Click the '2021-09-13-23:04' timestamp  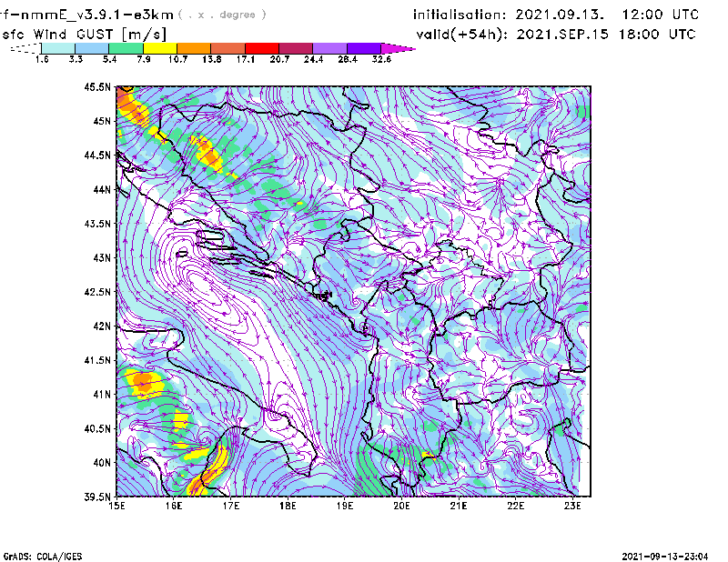tap(665, 557)
